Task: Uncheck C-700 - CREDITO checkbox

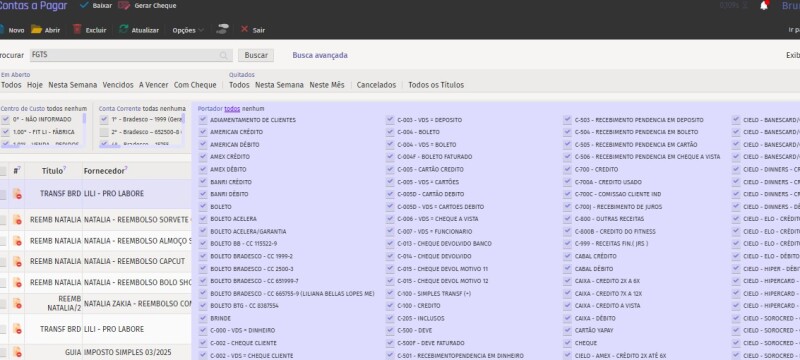Action: coord(567,169)
